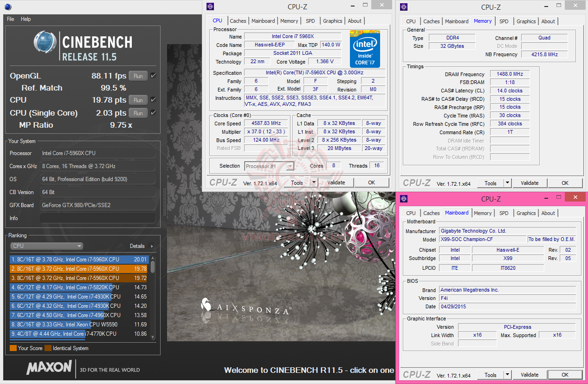Toggle the CPU test checkbox
Image resolution: width=588 pixels, height=384 pixels.
click(x=153, y=100)
